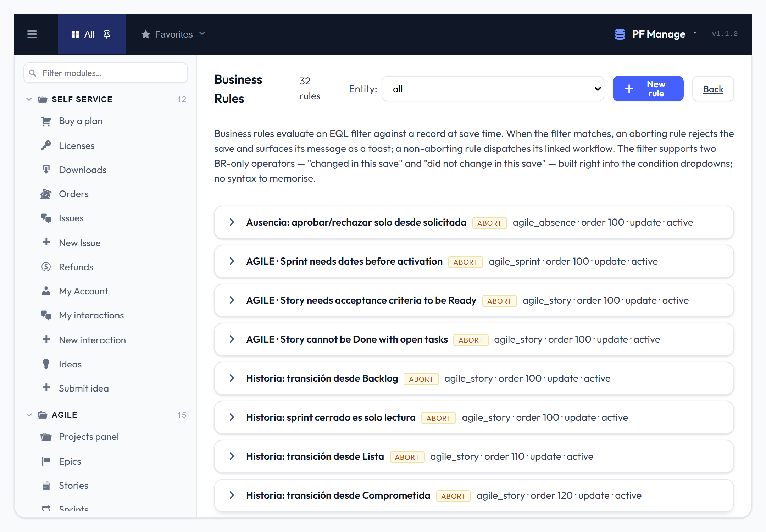Click the My Account person icon
The width and height of the screenshot is (766, 532).
coord(46,291)
